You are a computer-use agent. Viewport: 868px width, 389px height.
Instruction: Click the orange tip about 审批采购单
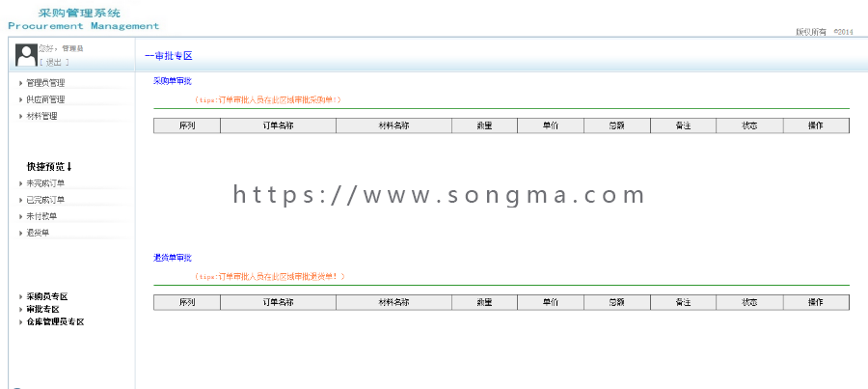click(x=268, y=99)
